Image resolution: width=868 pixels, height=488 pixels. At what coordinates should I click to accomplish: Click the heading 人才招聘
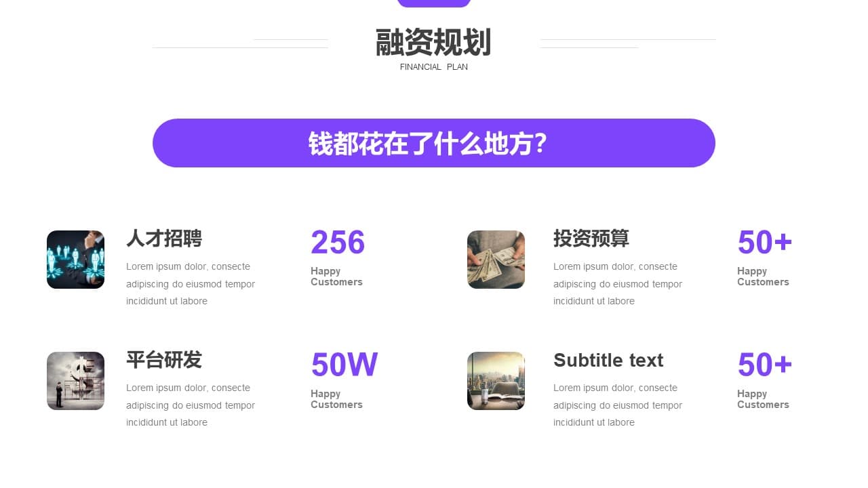pyautogui.click(x=164, y=239)
